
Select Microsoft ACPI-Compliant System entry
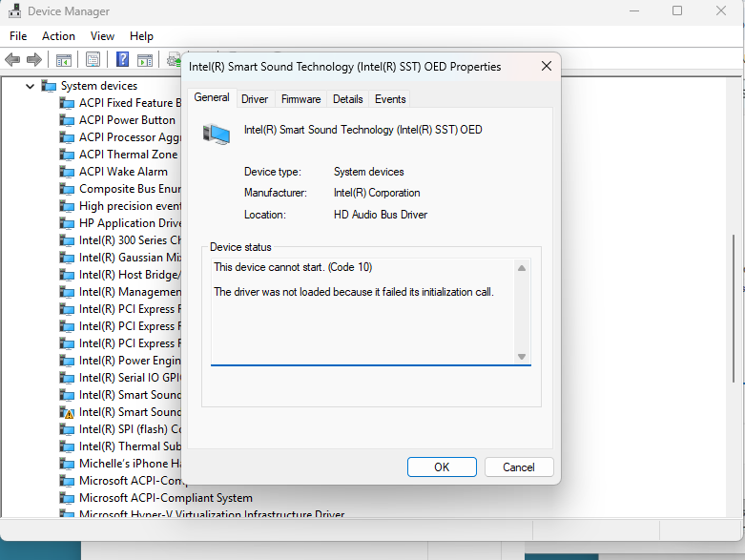pos(166,498)
